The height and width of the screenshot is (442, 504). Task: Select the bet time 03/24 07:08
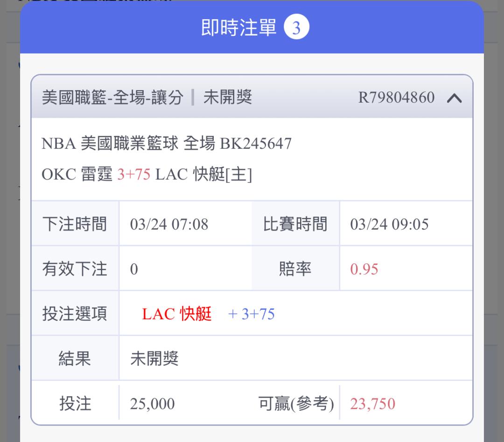coord(169,224)
